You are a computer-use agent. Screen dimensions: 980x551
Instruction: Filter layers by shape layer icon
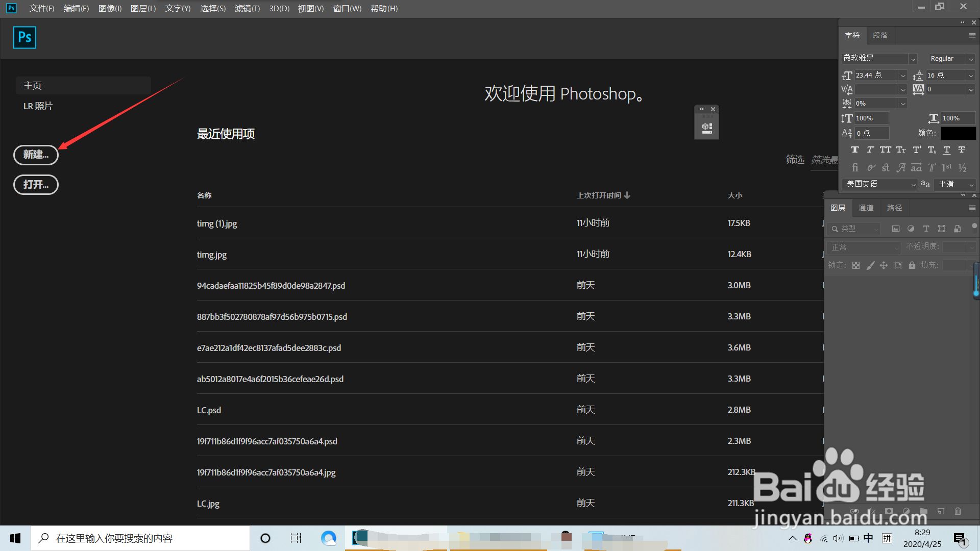[942, 229]
